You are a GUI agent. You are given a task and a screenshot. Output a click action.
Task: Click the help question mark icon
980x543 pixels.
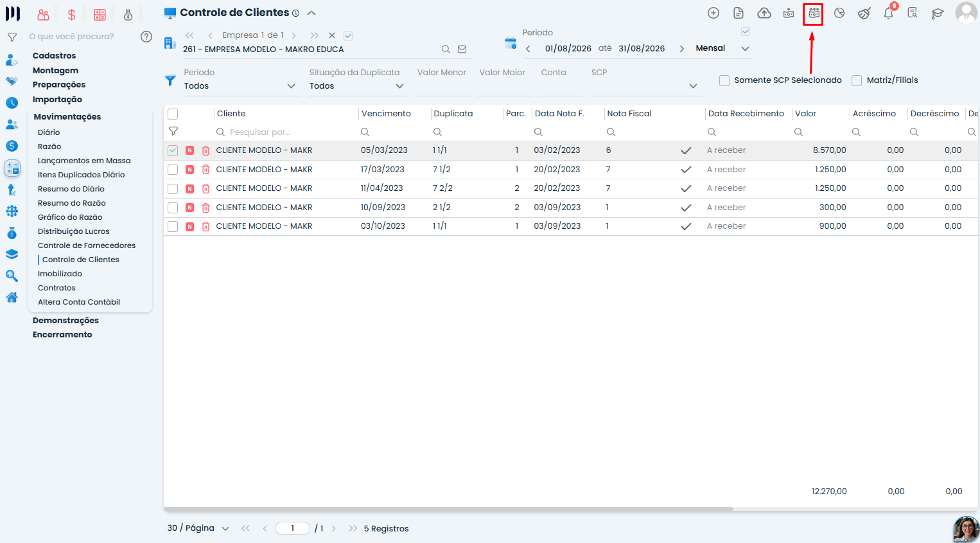coord(146,37)
